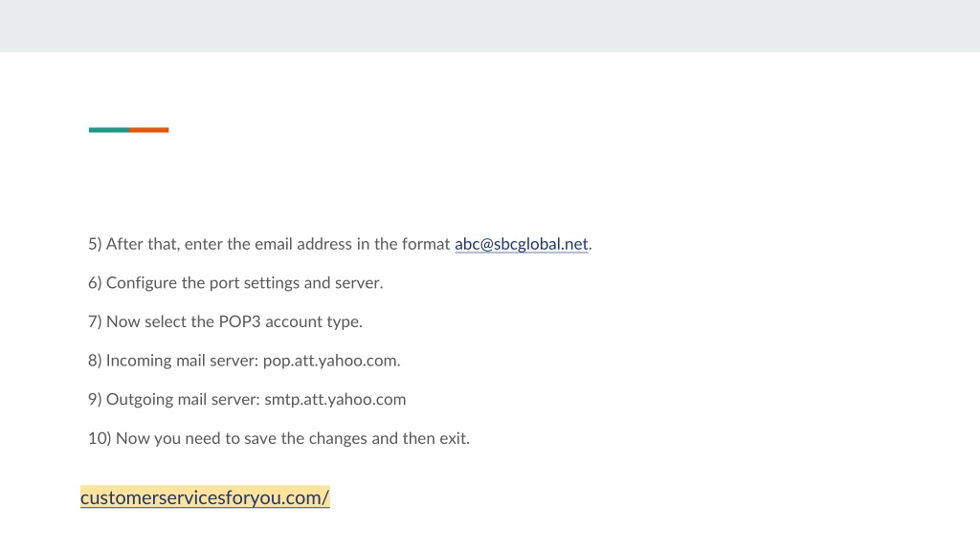Viewport: 980px width, 551px height.
Task: Click the step 8 incoming mail server line
Action: (244, 361)
